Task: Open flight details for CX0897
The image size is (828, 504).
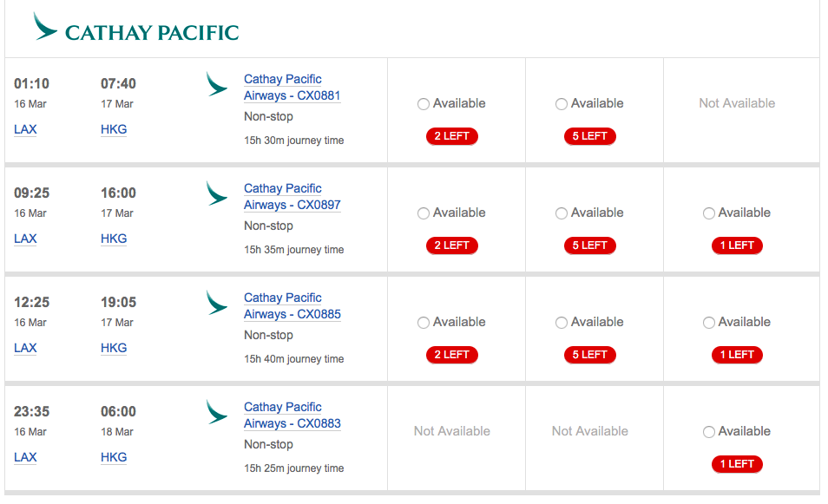Action: [292, 196]
